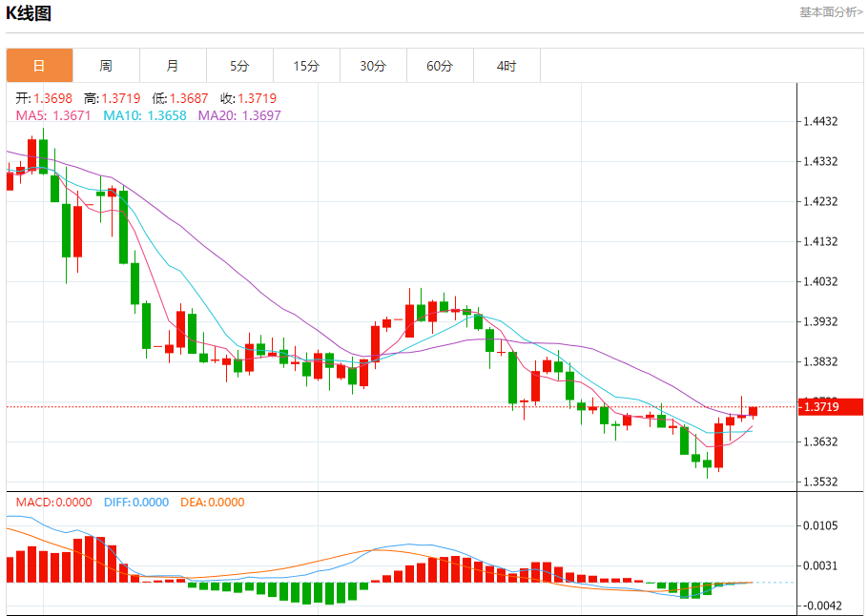Click the MACD: 0.0000 label
The height and width of the screenshot is (616, 868).
(x=53, y=503)
